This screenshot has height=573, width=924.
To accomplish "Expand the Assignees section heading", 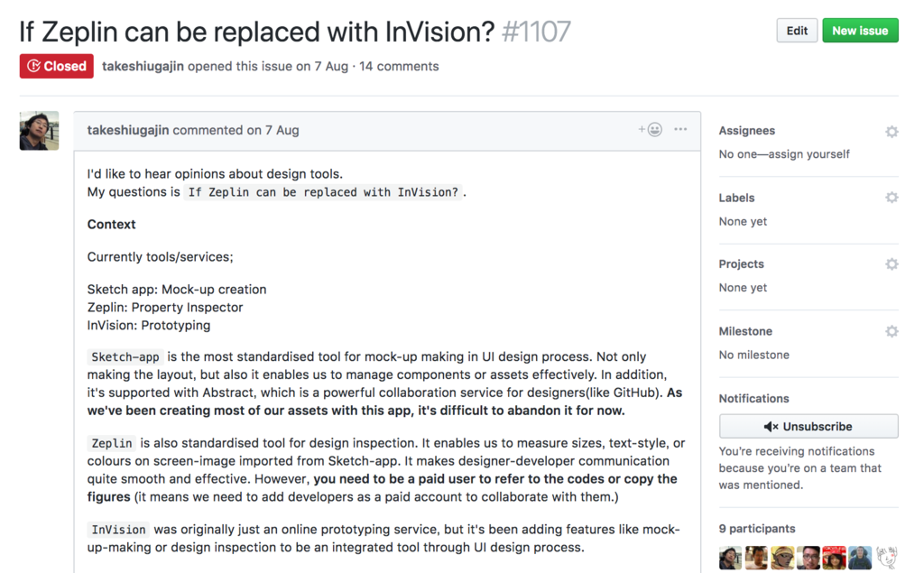I will 747,131.
